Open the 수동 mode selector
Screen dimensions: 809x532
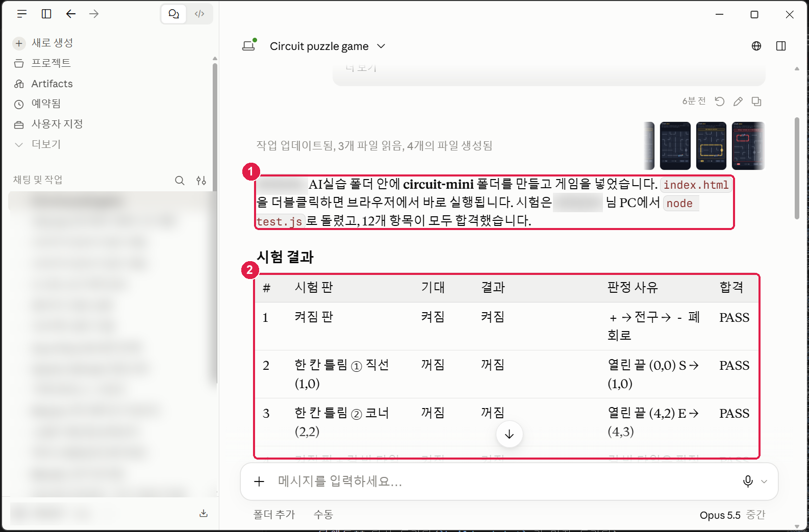click(x=323, y=515)
